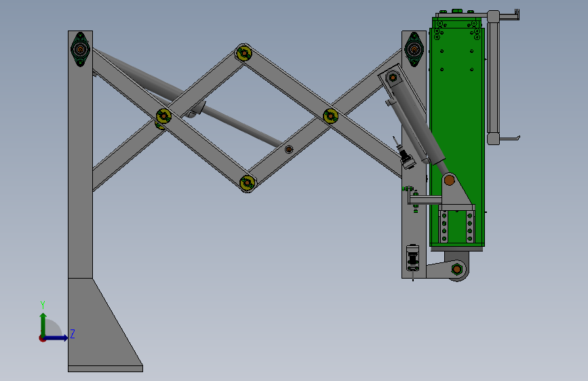Select the yellow pivot joint at the top center
The height and width of the screenshot is (381, 588).
click(244, 54)
